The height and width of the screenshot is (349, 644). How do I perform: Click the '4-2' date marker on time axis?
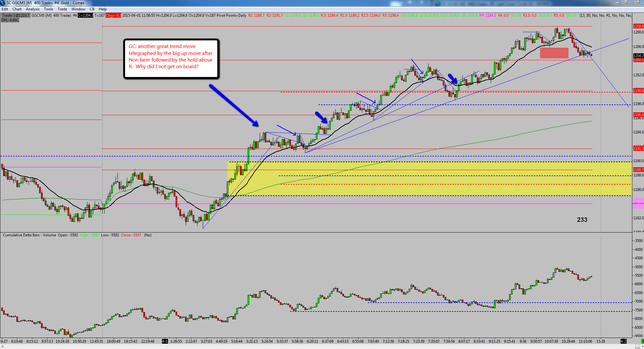coord(623,341)
